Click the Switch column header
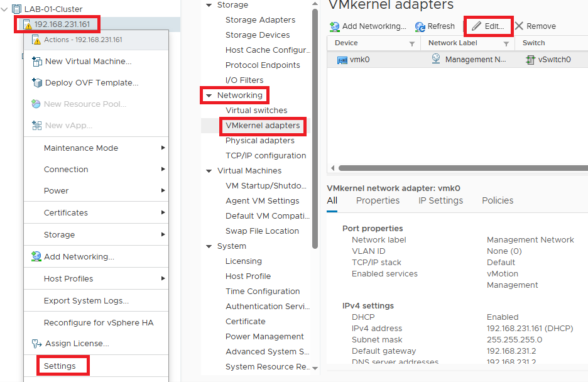 (x=533, y=43)
